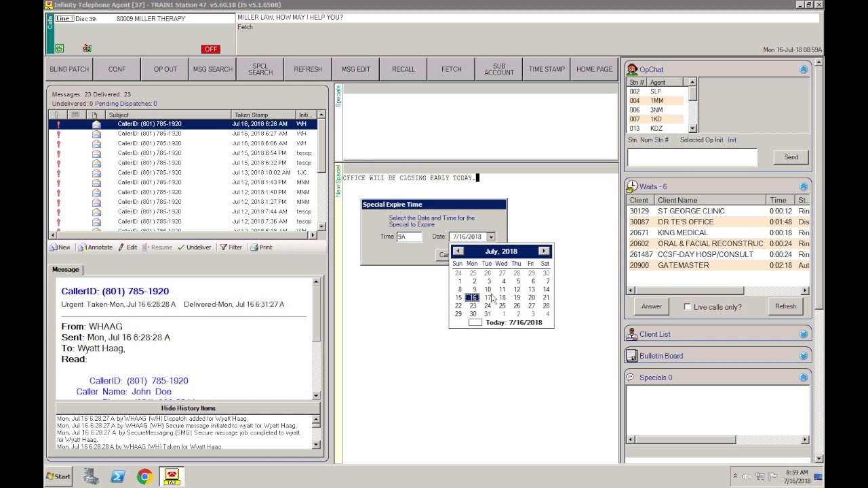Click July, 2018 calendar title
Image resolution: width=868 pixels, height=488 pixels.
[501, 251]
